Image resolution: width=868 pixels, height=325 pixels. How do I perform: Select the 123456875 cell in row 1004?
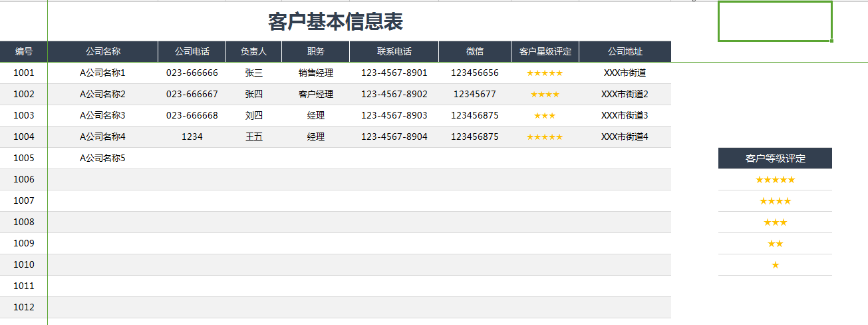pyautogui.click(x=475, y=137)
